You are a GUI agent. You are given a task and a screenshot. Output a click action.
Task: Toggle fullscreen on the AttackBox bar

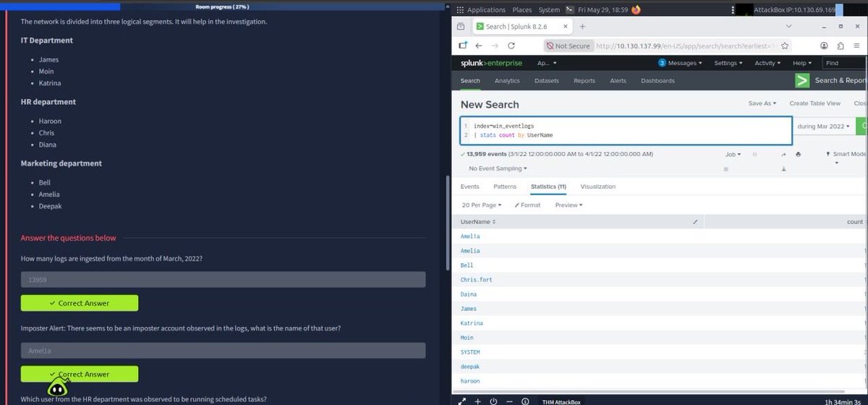click(461, 401)
